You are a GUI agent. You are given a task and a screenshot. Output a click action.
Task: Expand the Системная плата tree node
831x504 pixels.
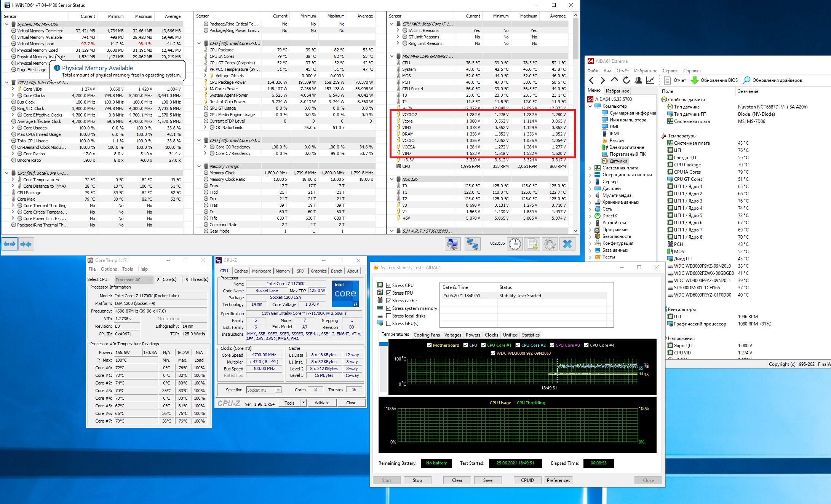coord(590,168)
